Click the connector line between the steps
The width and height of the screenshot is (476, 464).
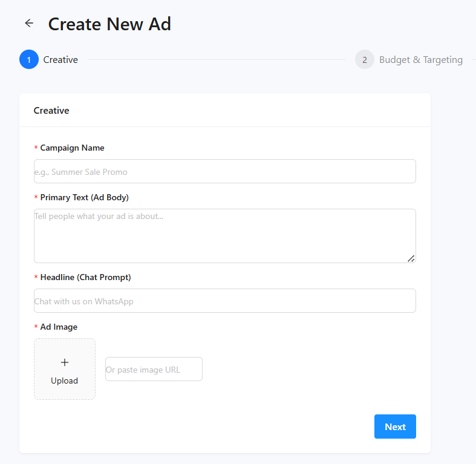216,60
